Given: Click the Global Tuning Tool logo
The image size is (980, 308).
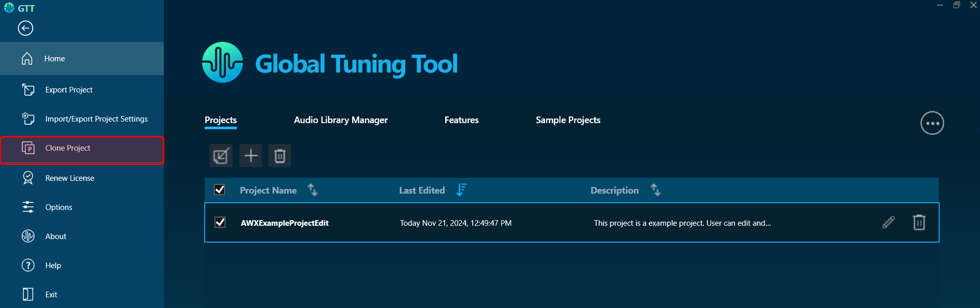Looking at the screenshot, I should point(223,62).
